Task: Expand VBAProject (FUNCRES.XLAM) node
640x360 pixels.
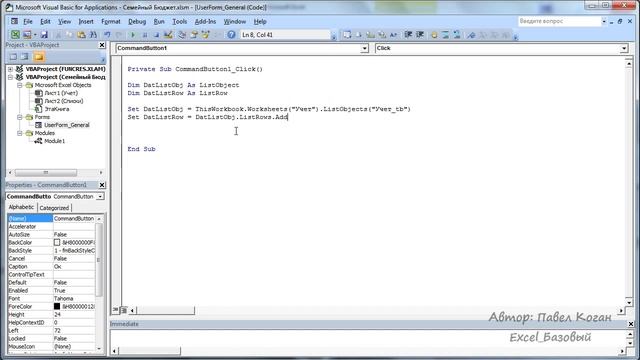Action: point(11,69)
